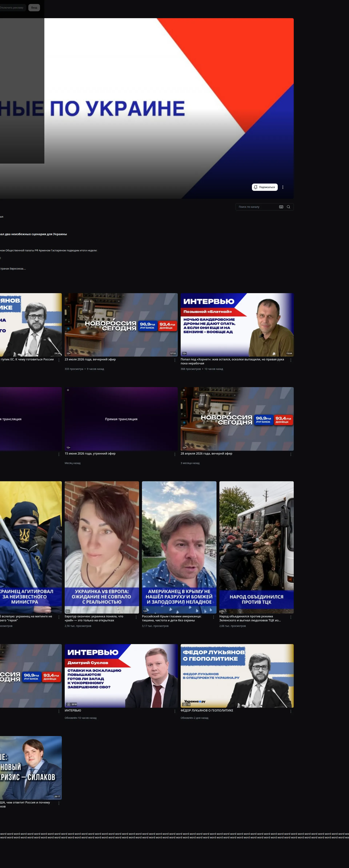Click the "3,17 тыс. просмотров" count

[155, 626]
